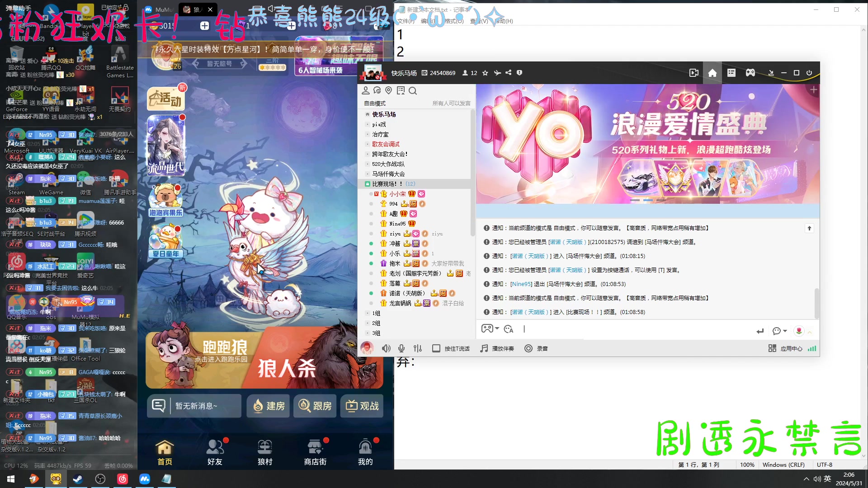Open the 自由模式 channel mode dropdown
This screenshot has height=488, width=868.
375,103
